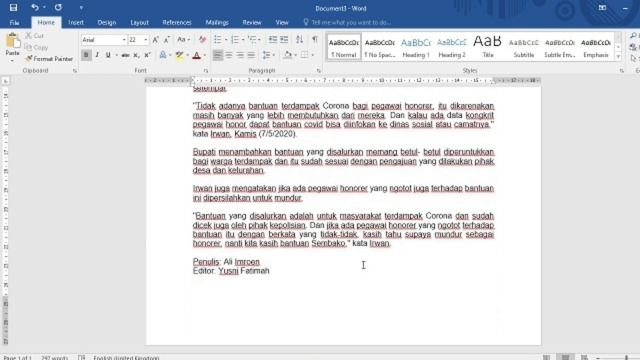
Task: Expand the Styles gallery with More arrow
Action: click(618, 57)
